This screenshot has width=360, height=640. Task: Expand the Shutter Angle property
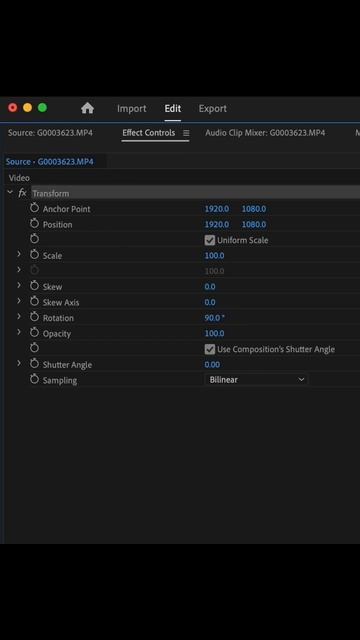[x=19, y=363]
